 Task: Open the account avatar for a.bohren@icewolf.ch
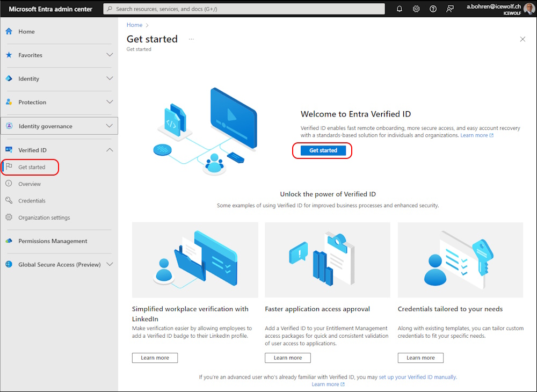coord(529,9)
